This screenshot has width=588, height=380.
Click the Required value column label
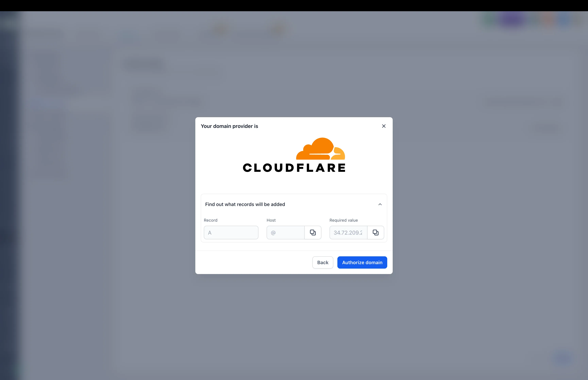tap(343, 220)
